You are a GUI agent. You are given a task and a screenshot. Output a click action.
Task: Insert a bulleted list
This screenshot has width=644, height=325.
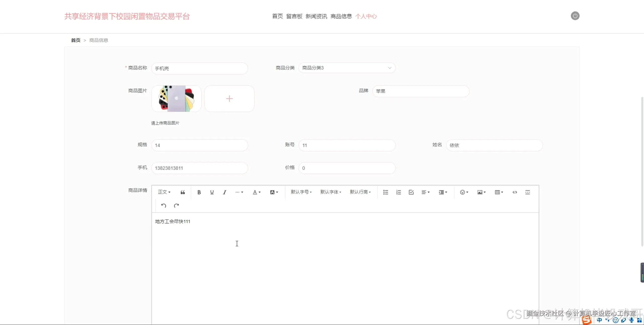pyautogui.click(x=386, y=192)
